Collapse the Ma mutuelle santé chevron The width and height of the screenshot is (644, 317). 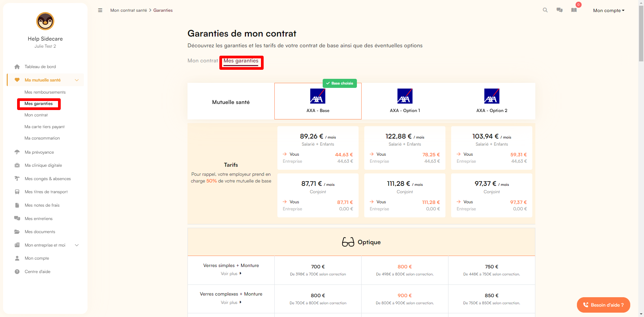[77, 80]
